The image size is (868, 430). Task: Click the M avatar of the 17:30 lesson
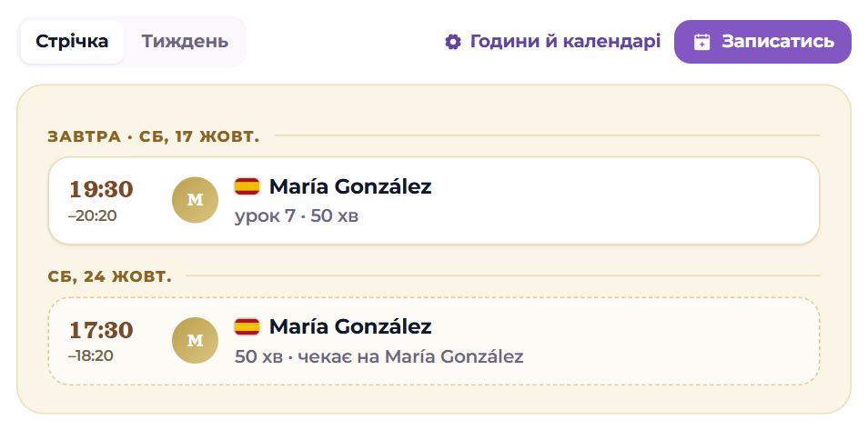click(x=195, y=340)
